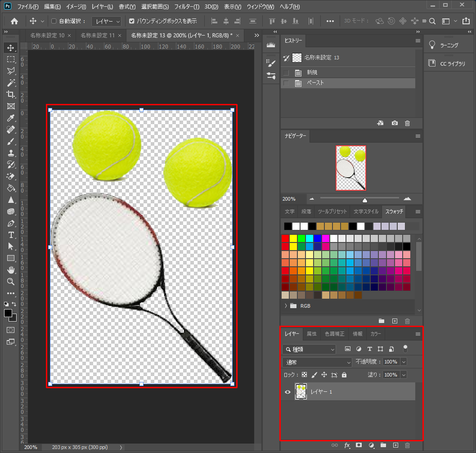
Task: Select the Move tool in toolbar
Action: pyautogui.click(x=11, y=48)
